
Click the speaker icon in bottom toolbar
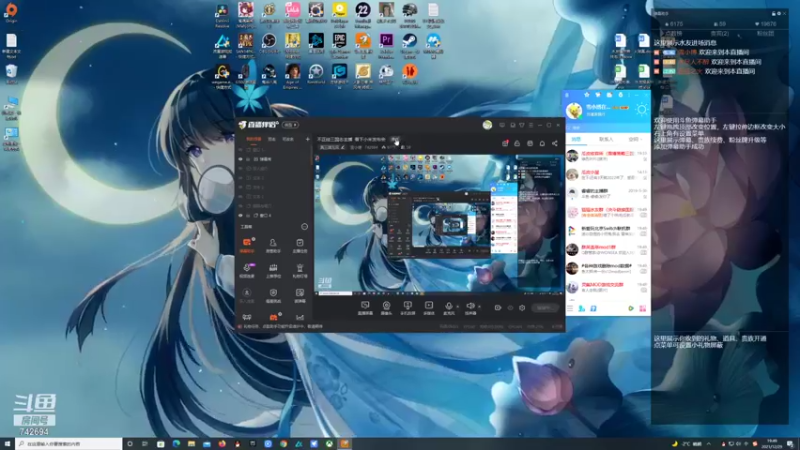(470, 307)
